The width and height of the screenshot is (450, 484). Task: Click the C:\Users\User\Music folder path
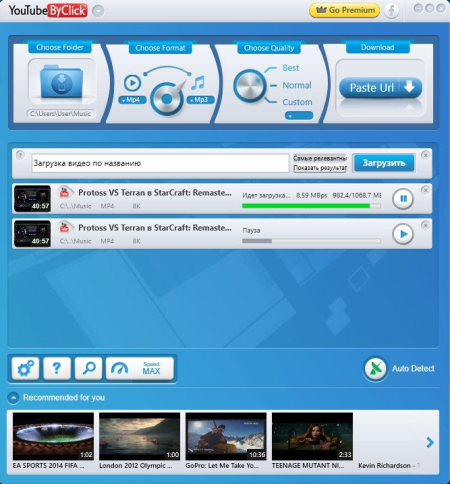pyautogui.click(x=61, y=114)
